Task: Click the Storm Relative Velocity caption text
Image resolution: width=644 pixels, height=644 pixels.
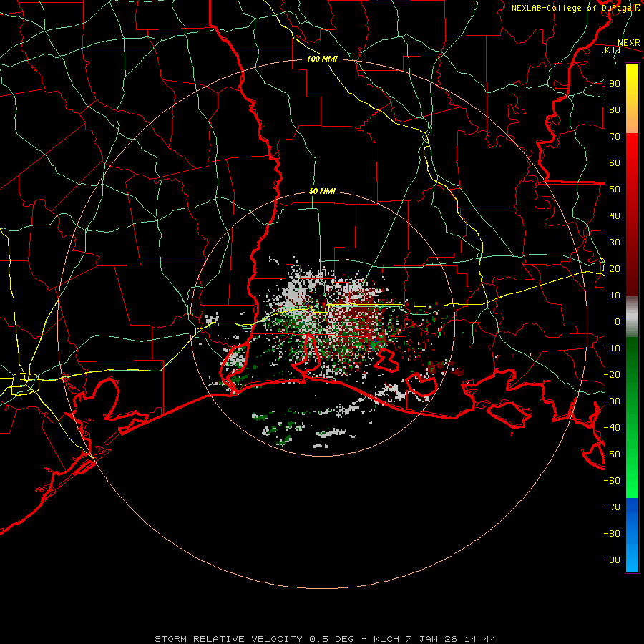Action: pos(325,639)
